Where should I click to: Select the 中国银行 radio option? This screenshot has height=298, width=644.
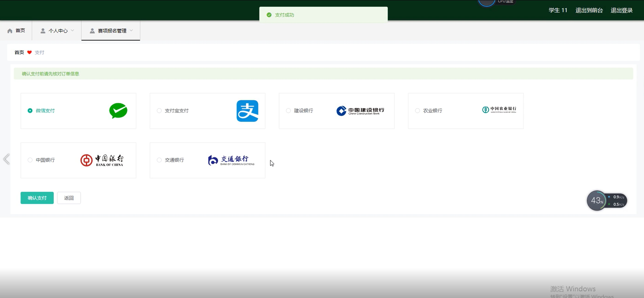(x=30, y=160)
